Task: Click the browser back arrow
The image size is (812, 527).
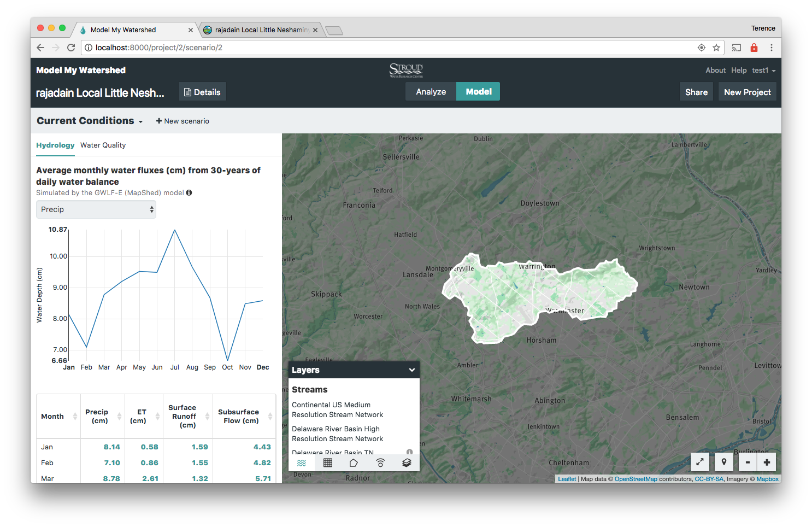Action: 40,48
